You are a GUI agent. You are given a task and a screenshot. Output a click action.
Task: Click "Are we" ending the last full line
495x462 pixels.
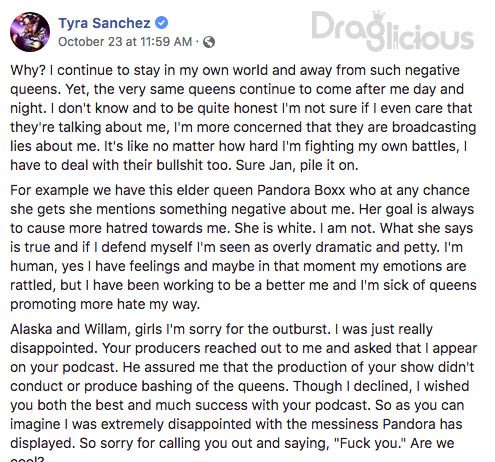click(432, 443)
